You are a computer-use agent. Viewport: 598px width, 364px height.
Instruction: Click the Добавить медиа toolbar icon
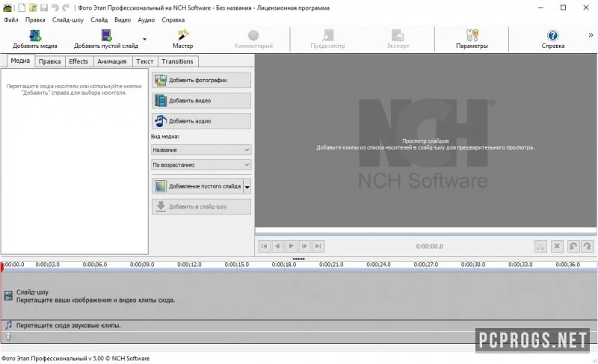[x=34, y=35]
